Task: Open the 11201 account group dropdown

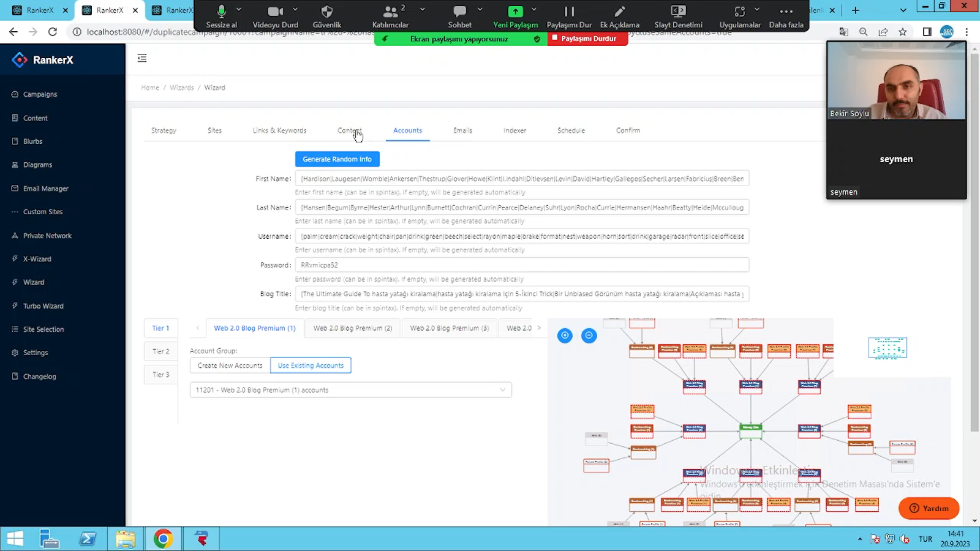Action: pyautogui.click(x=350, y=390)
